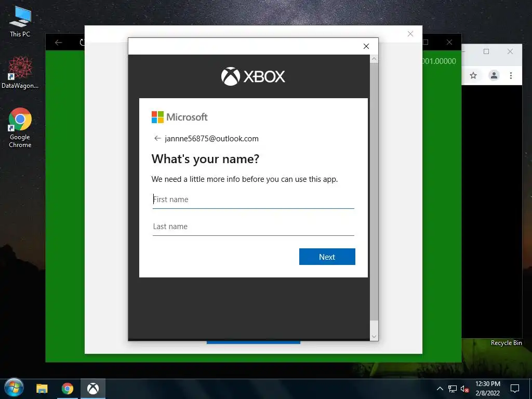Show hidden tray icons chevron
The image size is (532, 399).
(x=440, y=389)
